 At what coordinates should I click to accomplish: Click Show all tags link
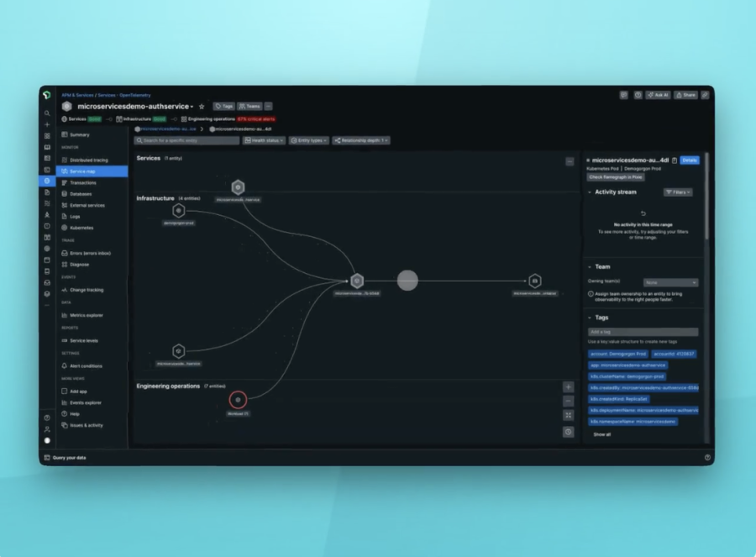pyautogui.click(x=601, y=434)
